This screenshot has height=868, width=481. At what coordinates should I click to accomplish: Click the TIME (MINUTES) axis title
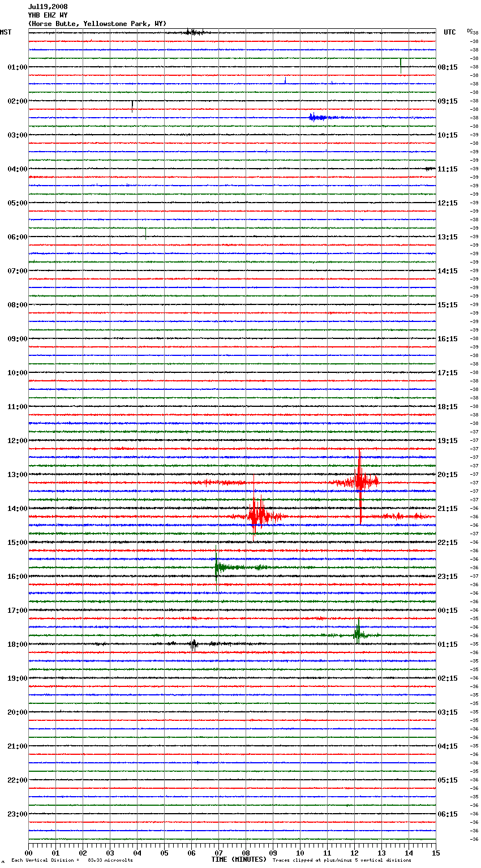(x=239, y=860)
